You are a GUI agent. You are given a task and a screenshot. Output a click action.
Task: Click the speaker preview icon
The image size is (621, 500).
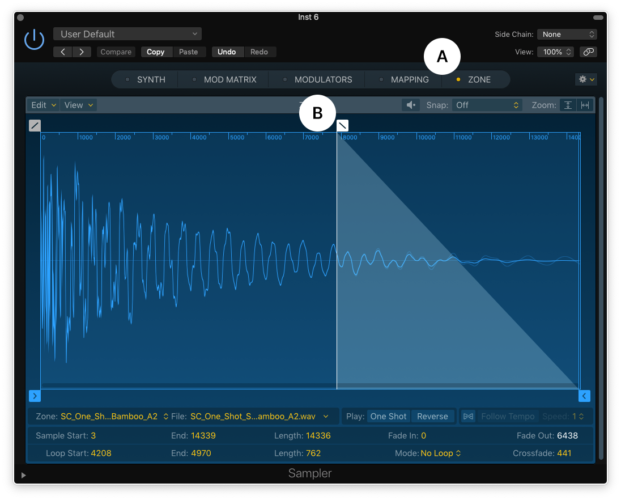pos(411,105)
